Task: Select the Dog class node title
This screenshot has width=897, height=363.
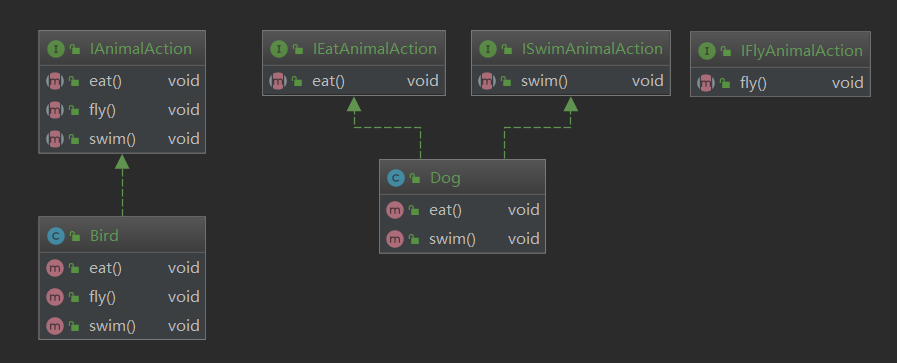Action: [462, 178]
